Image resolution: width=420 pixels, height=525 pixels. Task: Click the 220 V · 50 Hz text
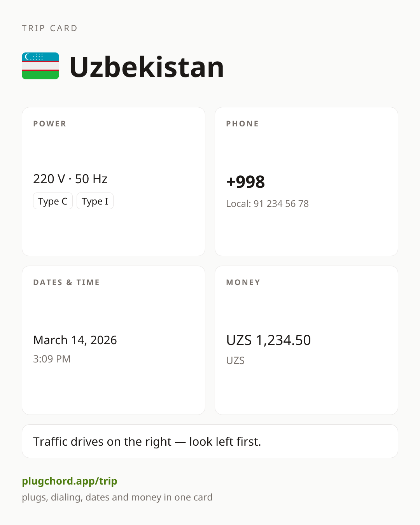point(70,179)
